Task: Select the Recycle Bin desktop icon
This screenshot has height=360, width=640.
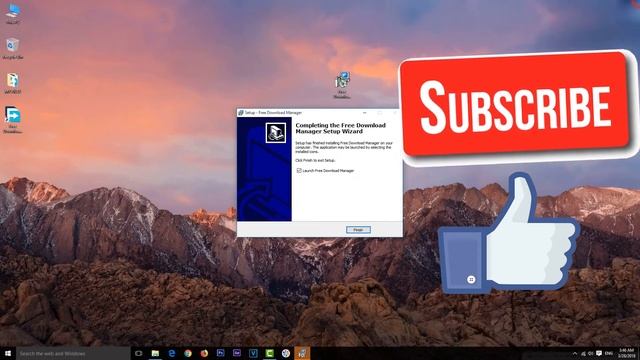Action: click(x=13, y=48)
